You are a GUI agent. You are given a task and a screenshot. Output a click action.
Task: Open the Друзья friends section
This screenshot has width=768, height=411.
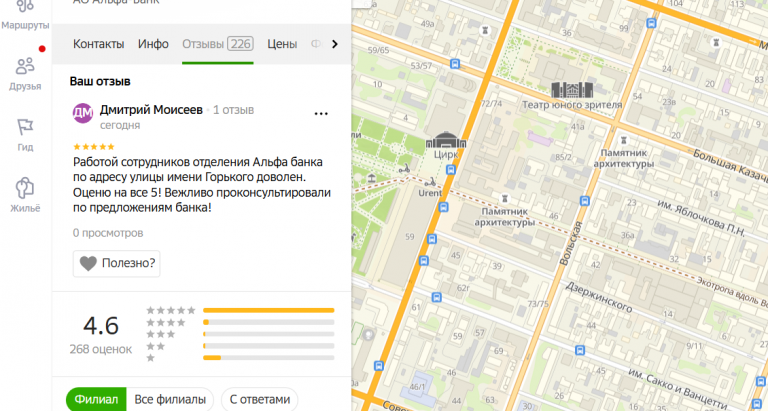coord(25,74)
